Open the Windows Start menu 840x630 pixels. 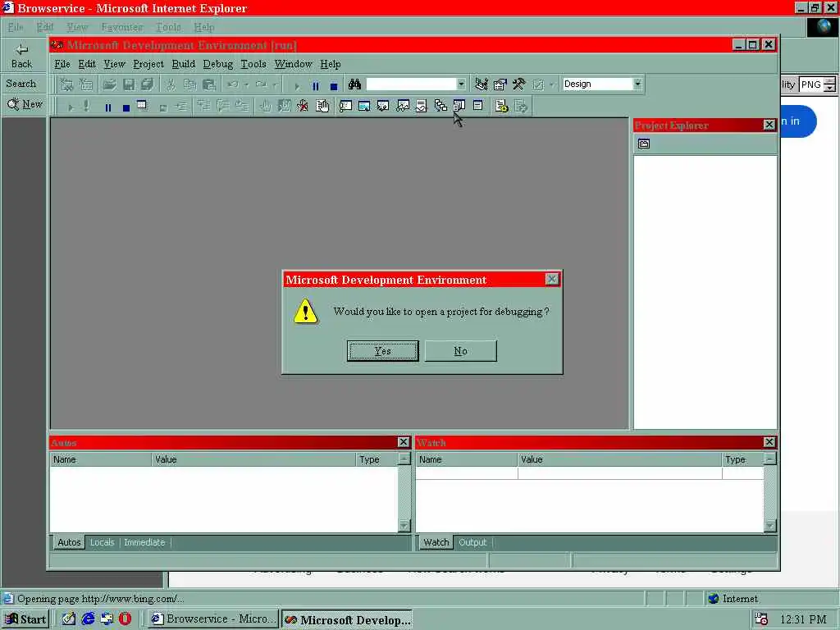click(25, 619)
